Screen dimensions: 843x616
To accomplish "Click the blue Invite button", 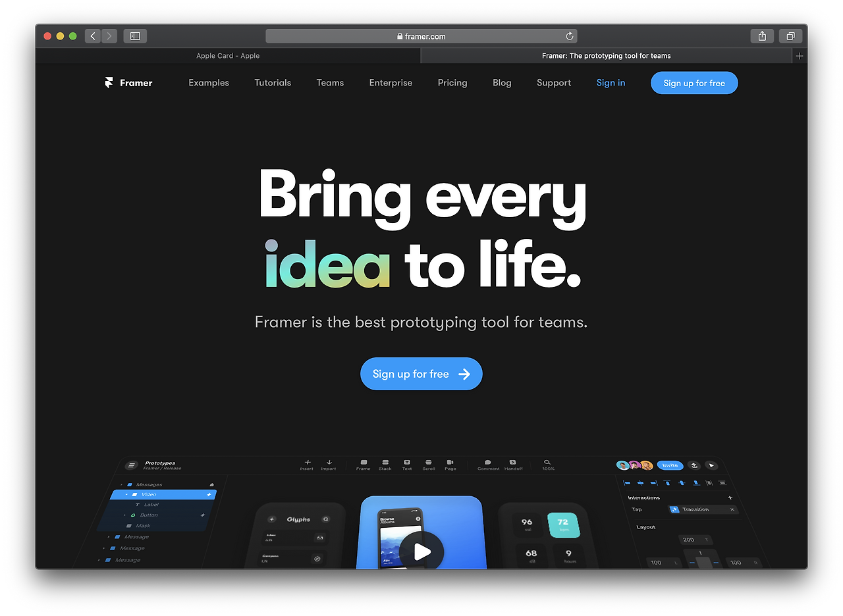I will click(670, 465).
